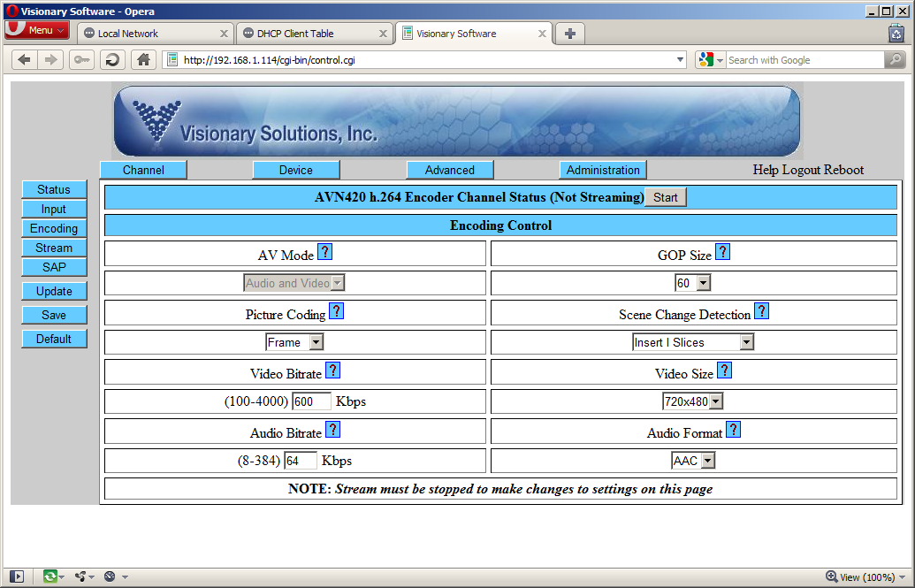Image resolution: width=915 pixels, height=588 pixels.
Task: Open Scene Change Detection help icon
Action: pos(761,310)
